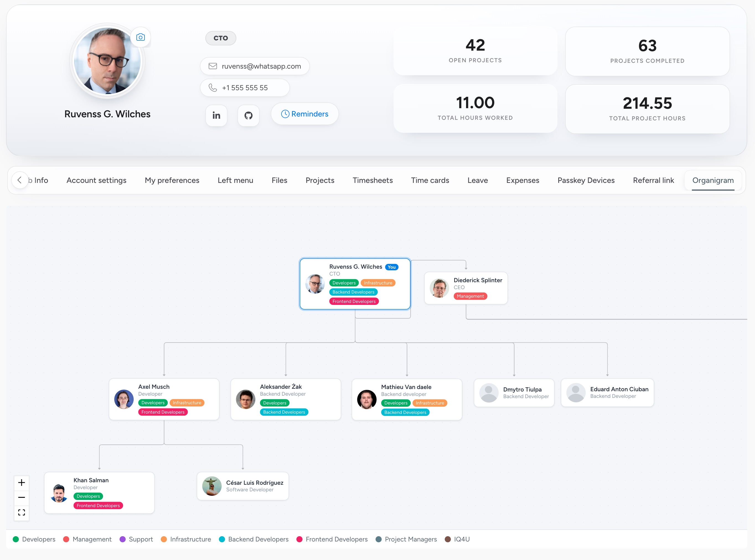Select the Diederick Splinter CEO node
The height and width of the screenshot is (560, 755).
[466, 288]
